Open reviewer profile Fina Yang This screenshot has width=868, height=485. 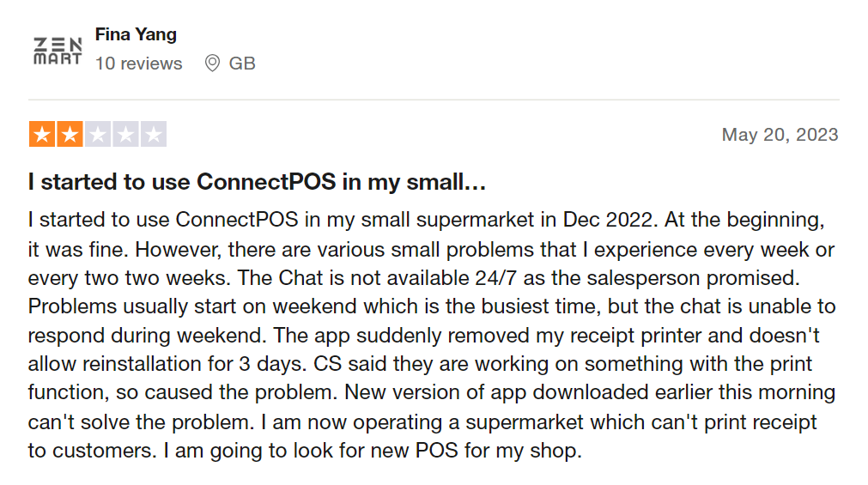pos(136,35)
